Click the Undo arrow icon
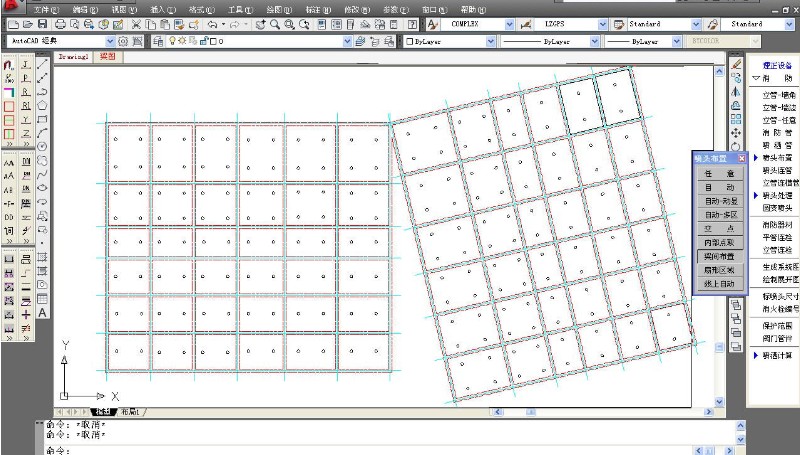This screenshot has width=800, height=455. [213, 24]
